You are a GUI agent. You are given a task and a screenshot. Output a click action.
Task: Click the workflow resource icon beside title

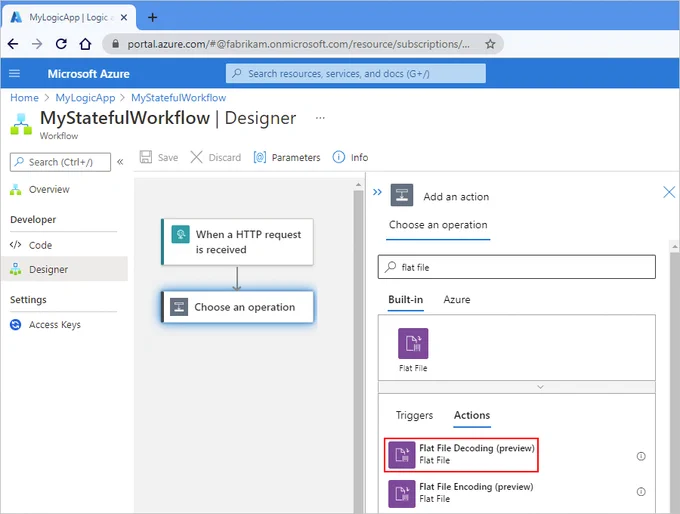point(21,124)
